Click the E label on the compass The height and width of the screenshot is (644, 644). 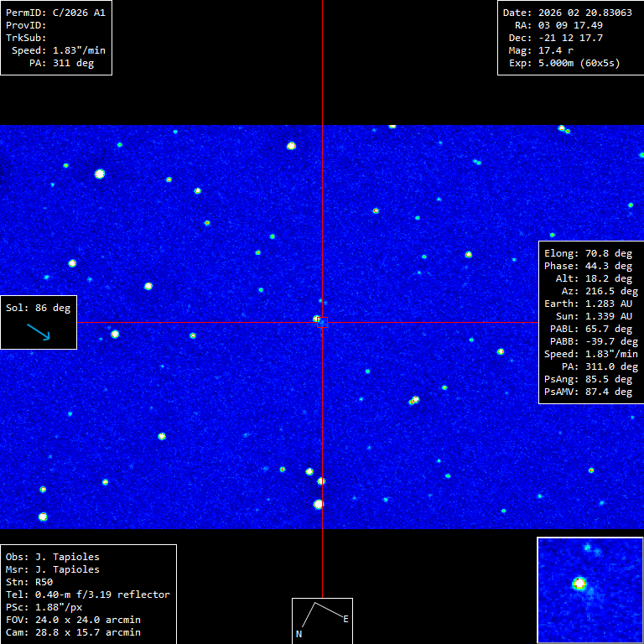pos(345,619)
